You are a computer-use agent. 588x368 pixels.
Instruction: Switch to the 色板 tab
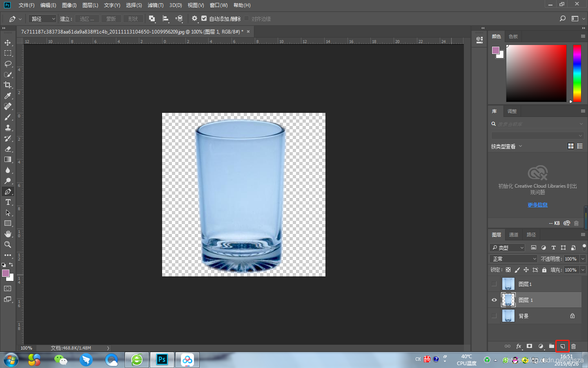tap(513, 36)
